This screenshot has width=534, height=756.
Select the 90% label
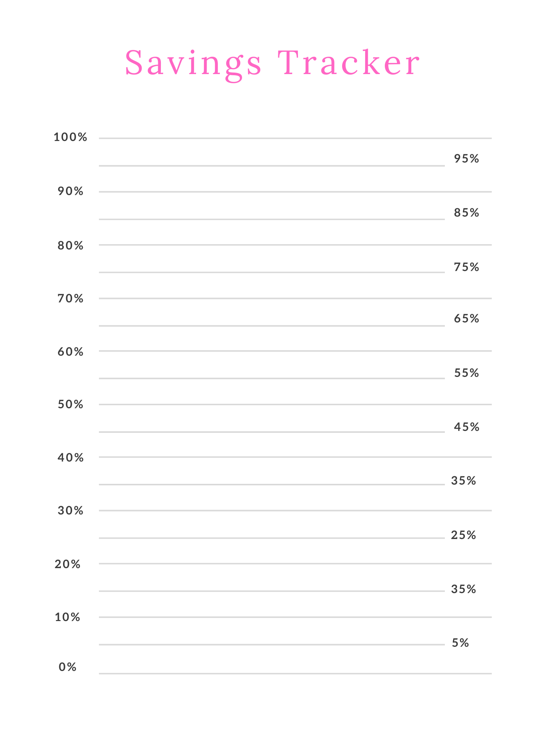(x=70, y=191)
